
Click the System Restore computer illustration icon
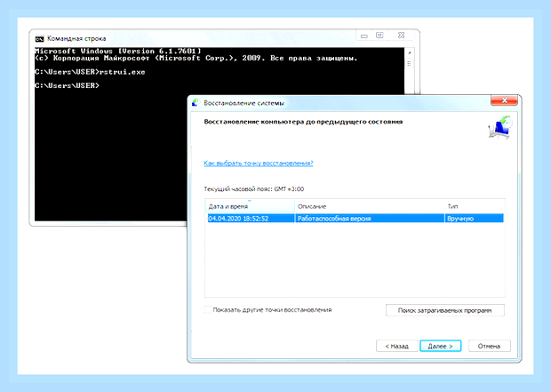(500, 126)
